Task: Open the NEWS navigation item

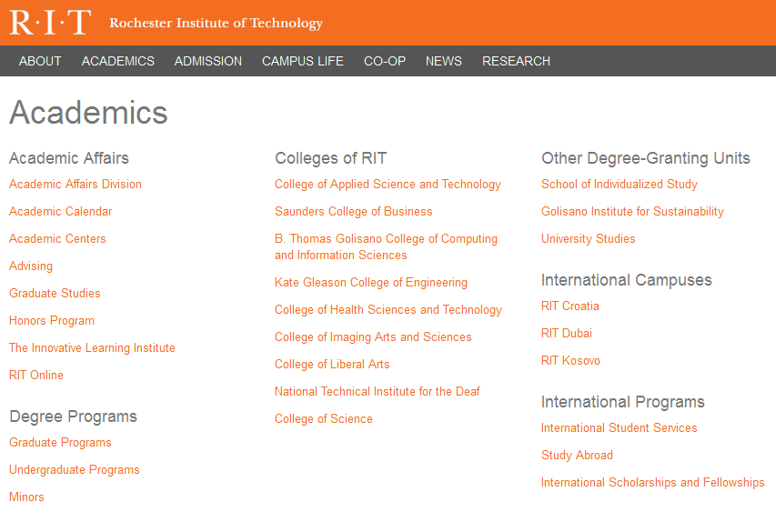Action: click(444, 61)
